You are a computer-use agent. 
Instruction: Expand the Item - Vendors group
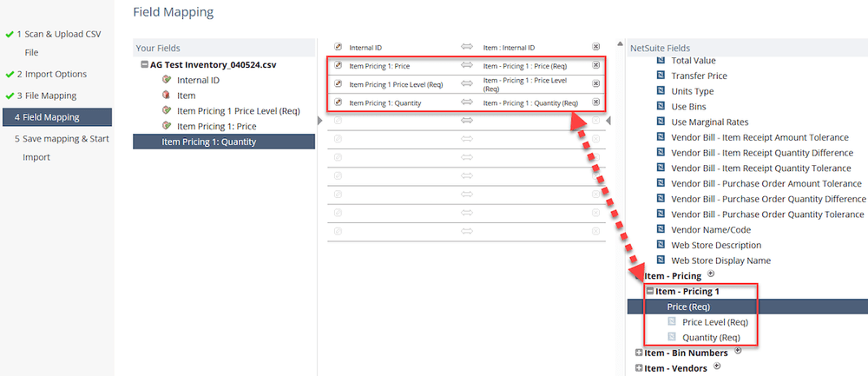point(640,368)
